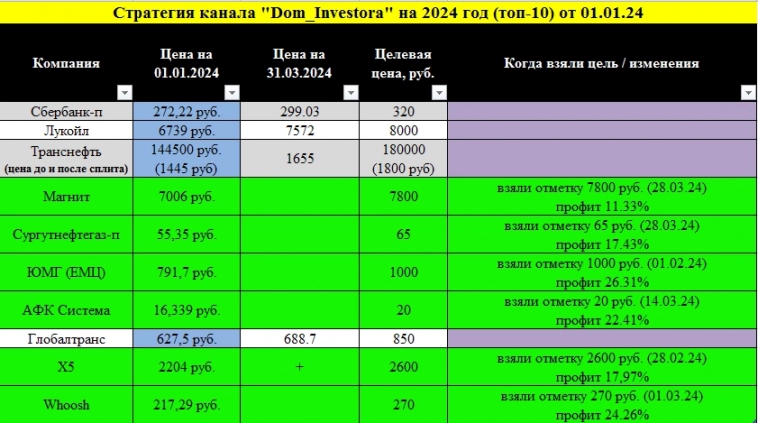This screenshot has width=758, height=423.
Task: Select the Компания header cell
Action: [66, 63]
